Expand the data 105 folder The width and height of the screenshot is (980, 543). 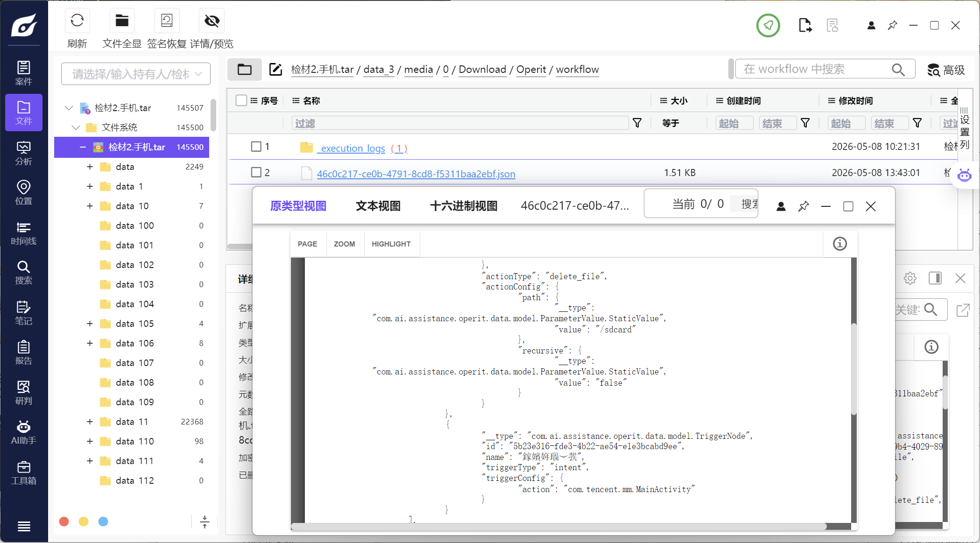tap(90, 324)
